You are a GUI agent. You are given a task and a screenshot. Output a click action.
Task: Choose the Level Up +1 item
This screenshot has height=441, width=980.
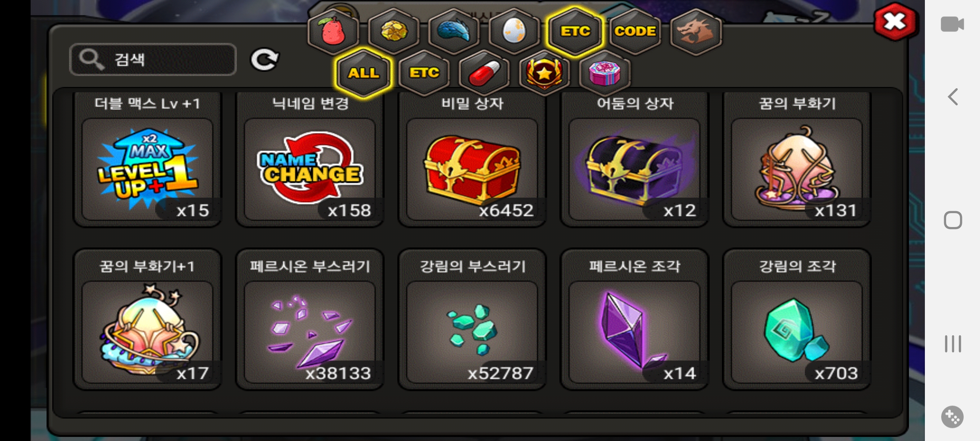click(147, 159)
